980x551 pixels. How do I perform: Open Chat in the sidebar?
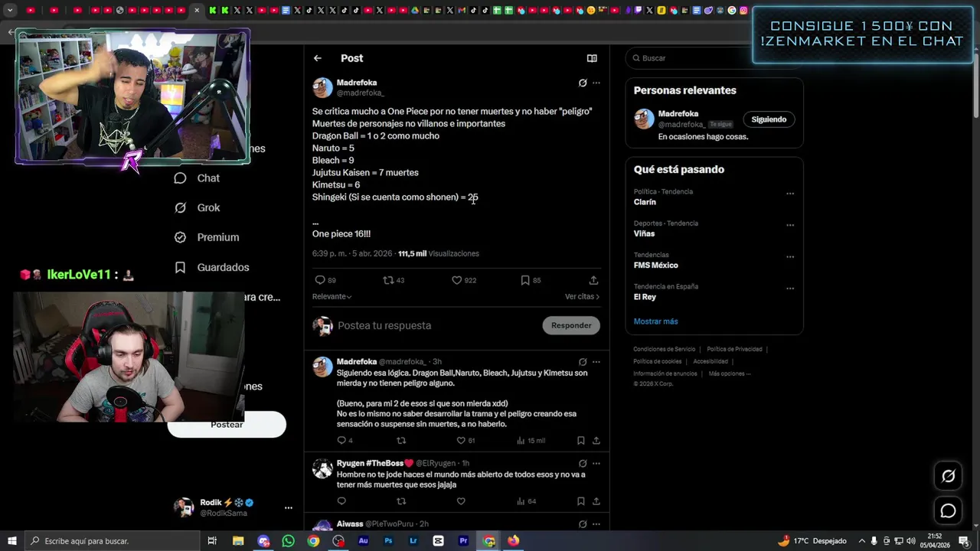pos(197,178)
